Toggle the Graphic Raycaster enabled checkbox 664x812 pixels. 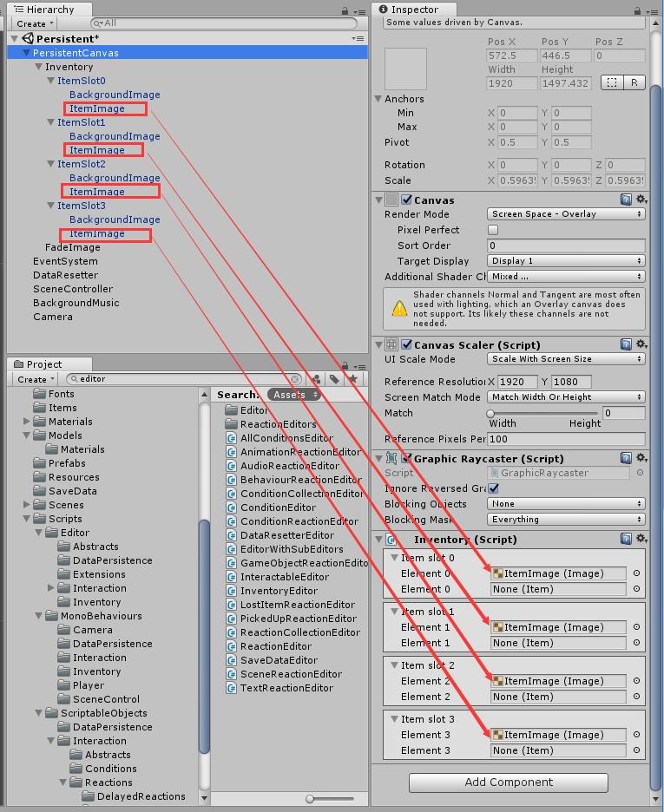[406, 458]
